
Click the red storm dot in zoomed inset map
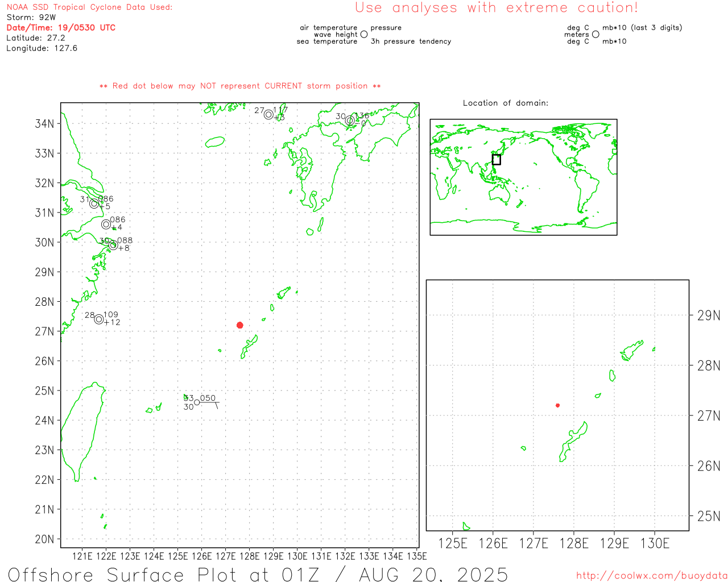click(x=557, y=405)
